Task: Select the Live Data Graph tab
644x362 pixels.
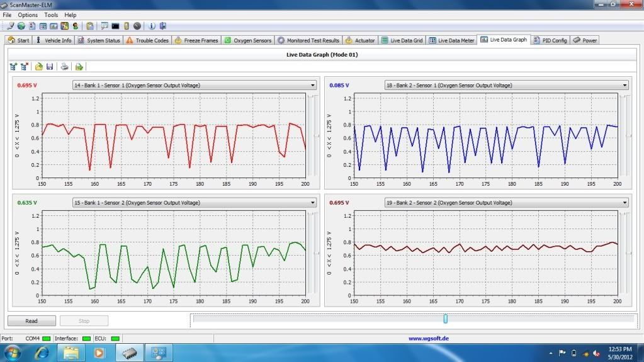Action: pyautogui.click(x=504, y=40)
